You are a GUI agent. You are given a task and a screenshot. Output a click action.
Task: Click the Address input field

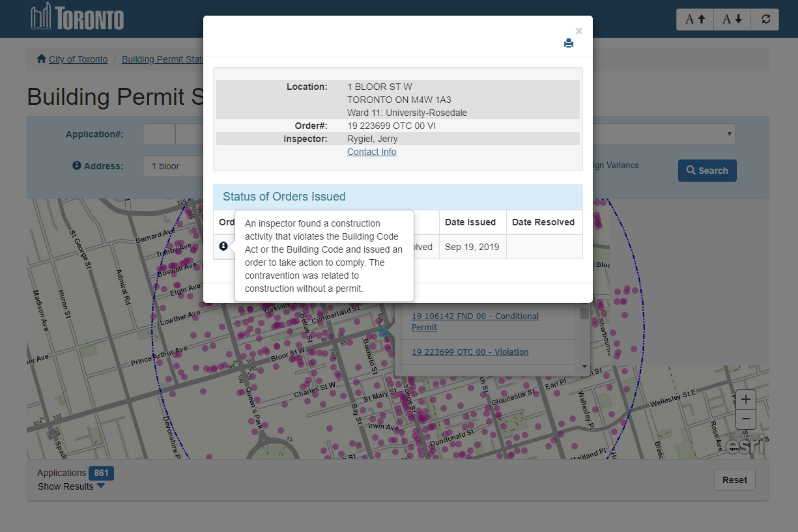pos(173,166)
